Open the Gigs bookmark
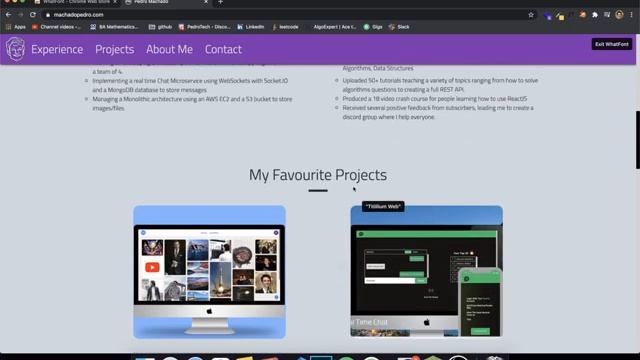 [373, 27]
